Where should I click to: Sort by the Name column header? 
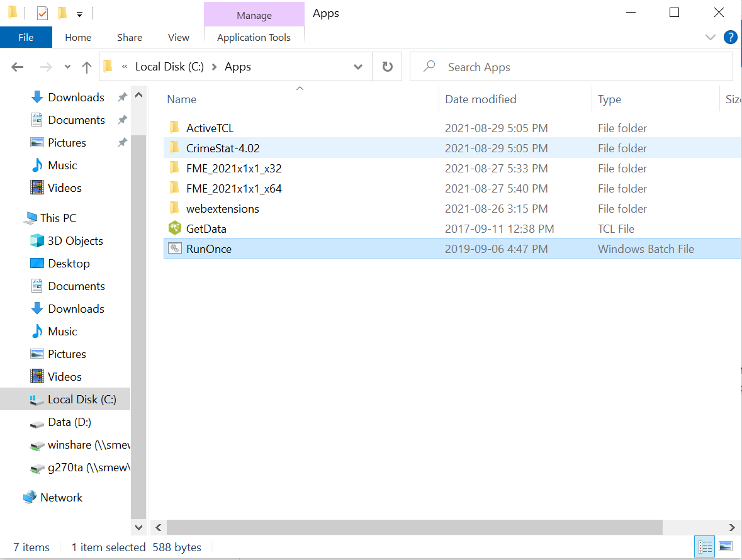coord(182,99)
